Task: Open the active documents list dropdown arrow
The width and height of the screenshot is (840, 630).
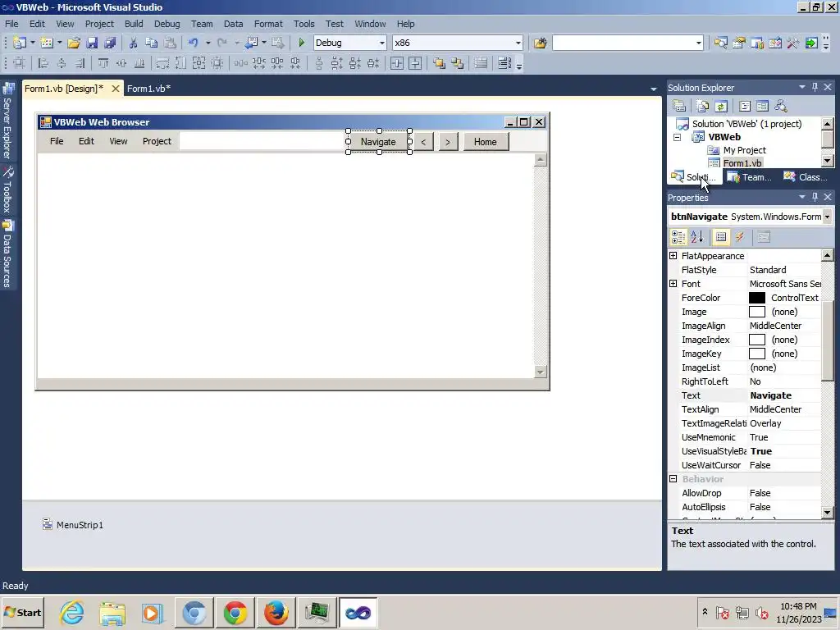Action: point(654,89)
